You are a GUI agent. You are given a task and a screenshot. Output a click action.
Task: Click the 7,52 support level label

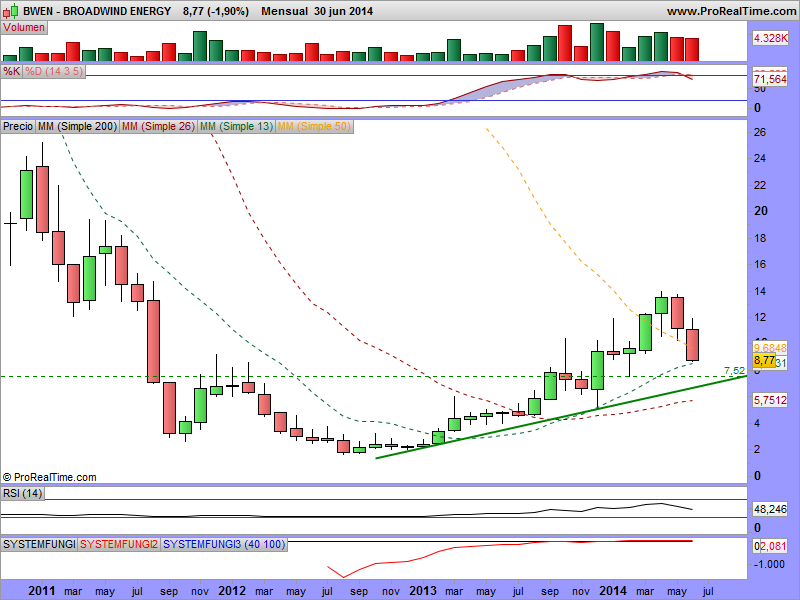tap(735, 370)
